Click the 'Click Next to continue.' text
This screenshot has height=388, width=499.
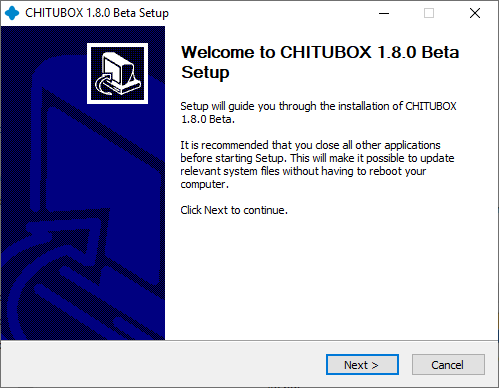pyautogui.click(x=234, y=210)
